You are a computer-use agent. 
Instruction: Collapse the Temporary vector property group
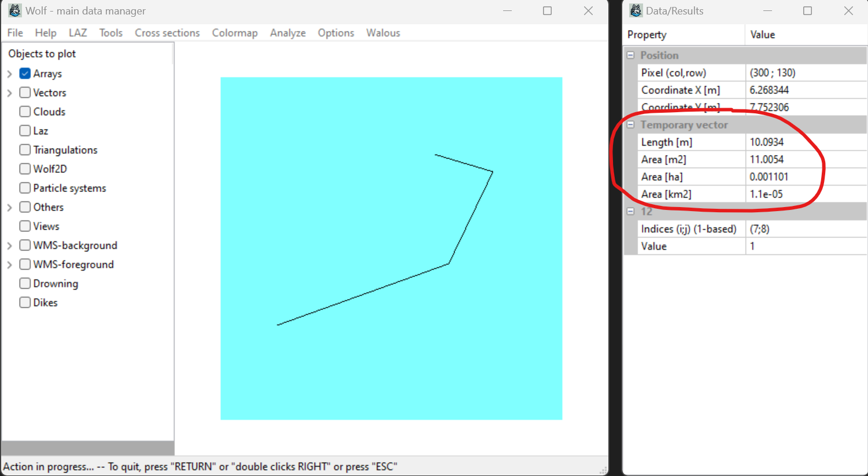(630, 125)
